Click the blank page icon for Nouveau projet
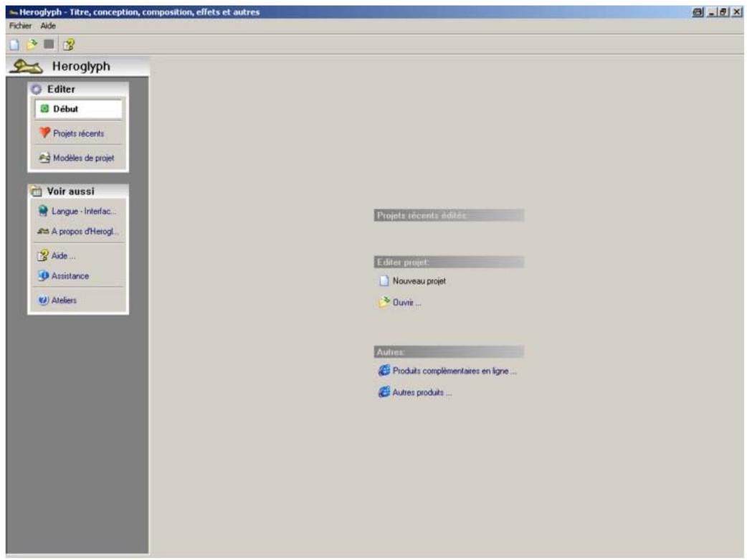This screenshot has width=747, height=560. pyautogui.click(x=384, y=280)
